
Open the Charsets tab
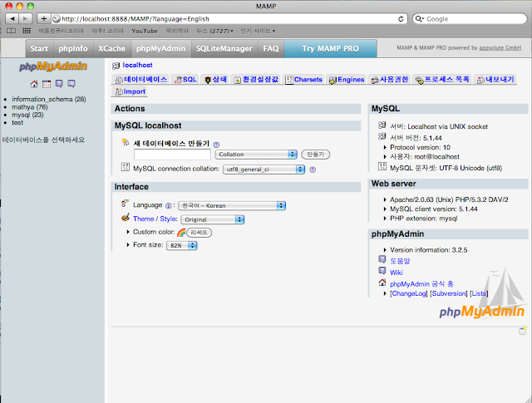[x=303, y=80]
